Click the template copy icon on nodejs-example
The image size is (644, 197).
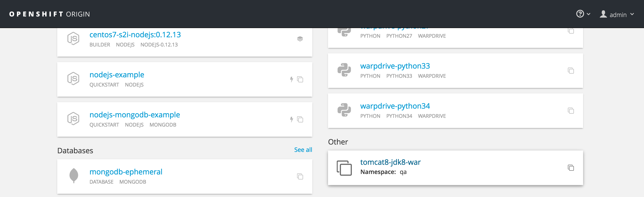[x=300, y=79]
